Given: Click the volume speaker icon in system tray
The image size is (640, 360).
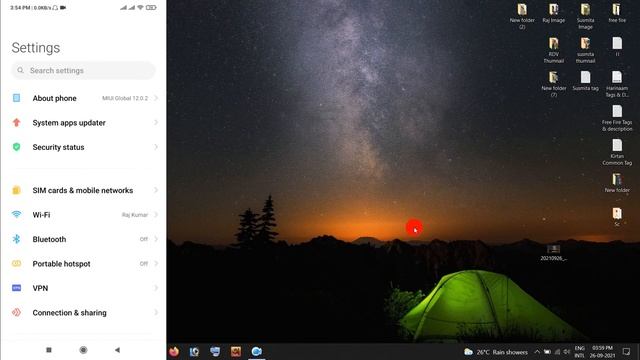Looking at the screenshot, I should click(x=567, y=352).
